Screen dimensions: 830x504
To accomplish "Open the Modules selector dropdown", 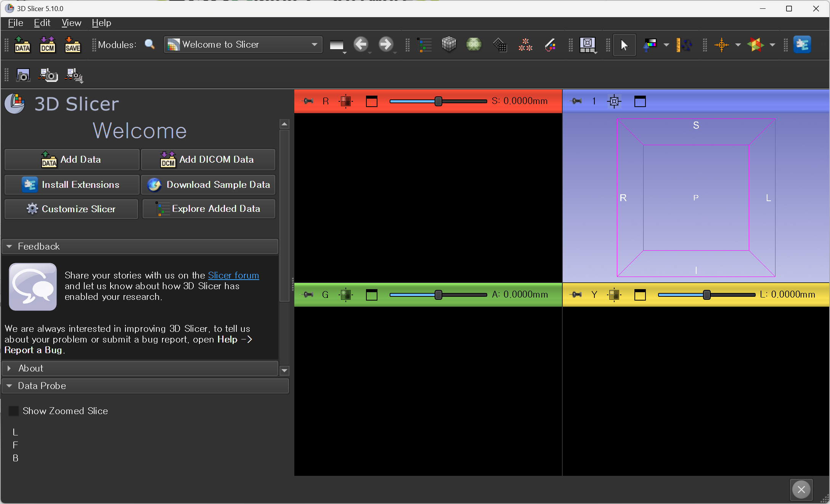I will point(243,45).
